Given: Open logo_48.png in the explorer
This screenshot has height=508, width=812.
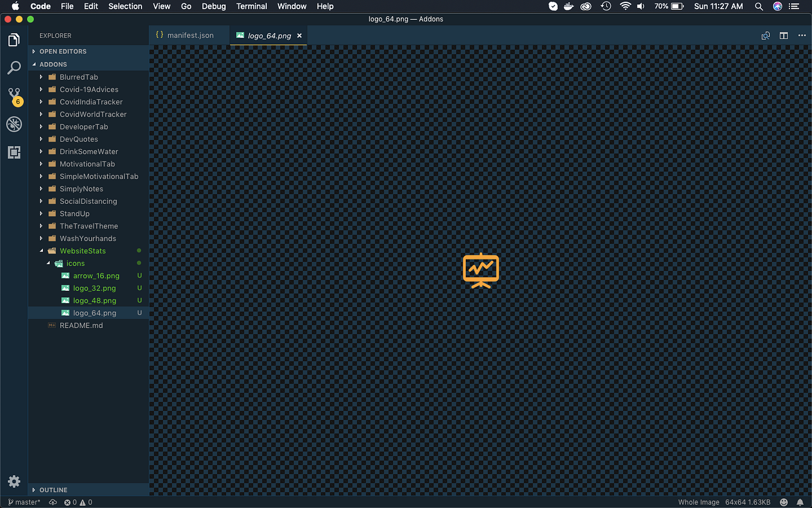Looking at the screenshot, I should 89,301.
